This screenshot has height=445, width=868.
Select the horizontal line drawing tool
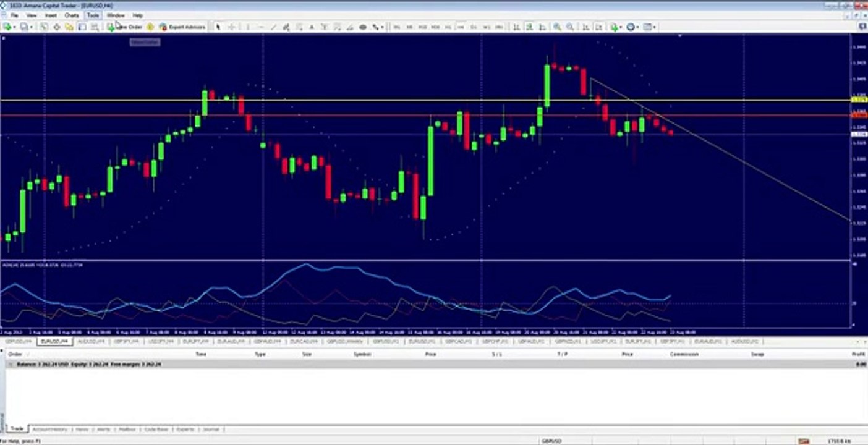pyautogui.click(x=260, y=27)
